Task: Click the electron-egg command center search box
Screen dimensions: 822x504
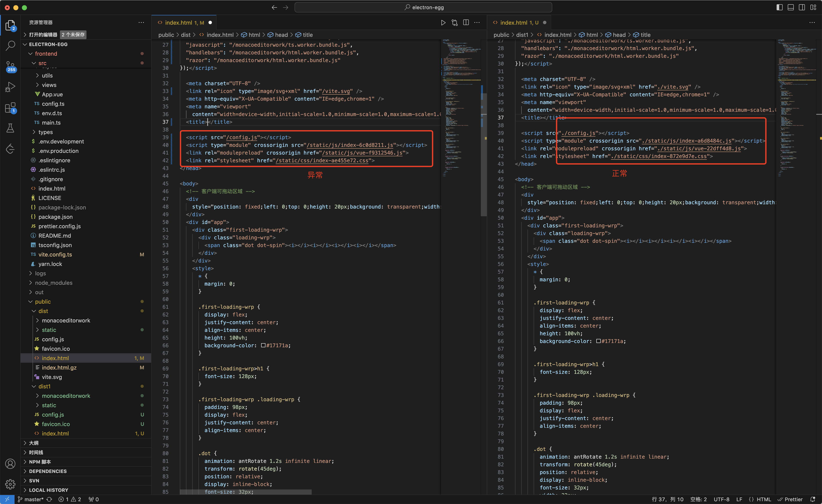Action: point(423,7)
